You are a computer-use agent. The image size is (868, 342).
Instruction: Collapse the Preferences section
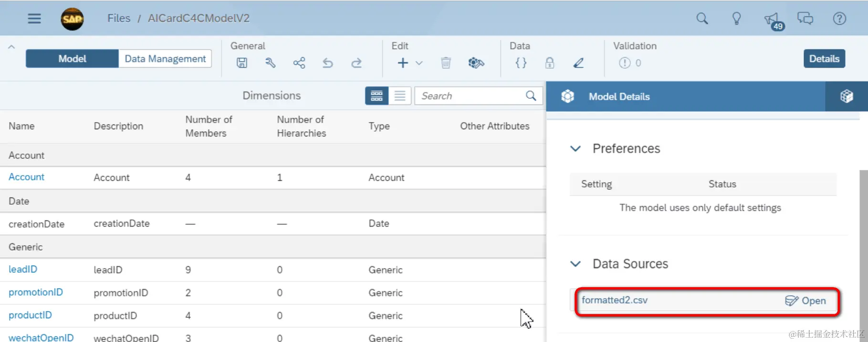click(x=575, y=149)
